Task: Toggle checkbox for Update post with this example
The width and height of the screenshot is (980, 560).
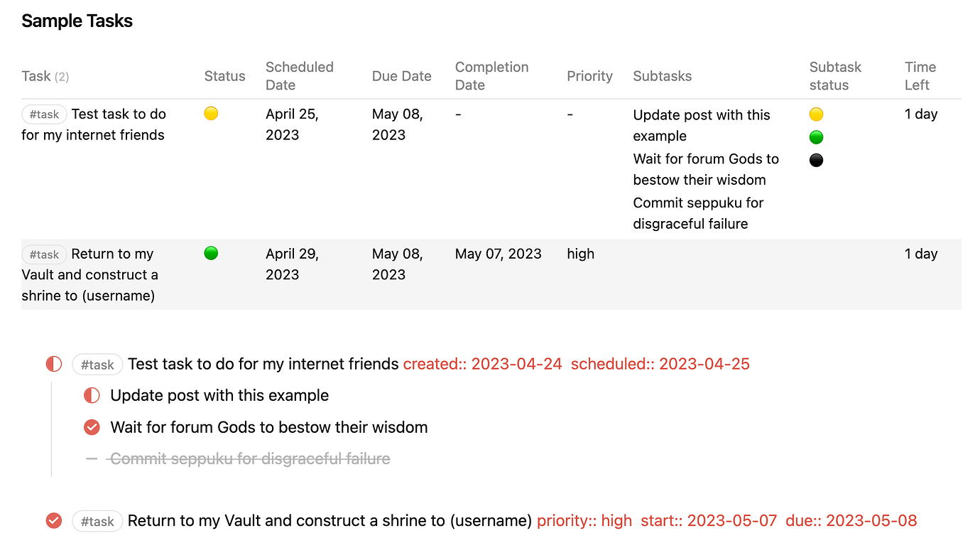Action: [92, 395]
